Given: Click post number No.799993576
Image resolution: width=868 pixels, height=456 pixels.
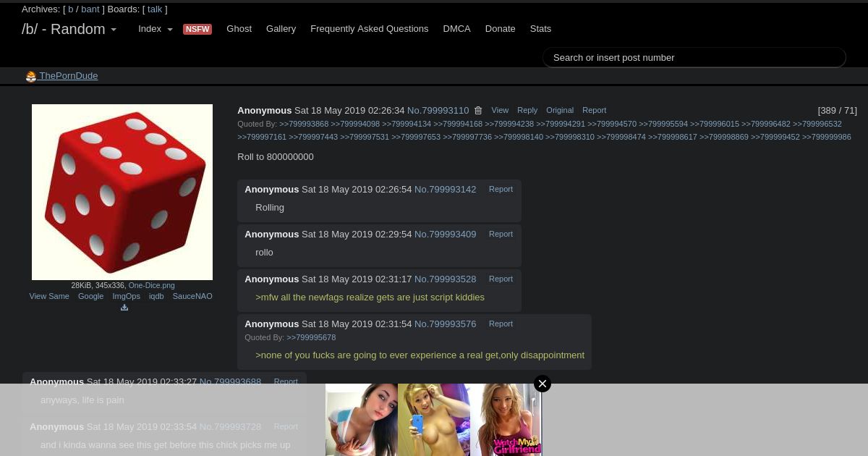Looking at the screenshot, I should click(x=445, y=324).
